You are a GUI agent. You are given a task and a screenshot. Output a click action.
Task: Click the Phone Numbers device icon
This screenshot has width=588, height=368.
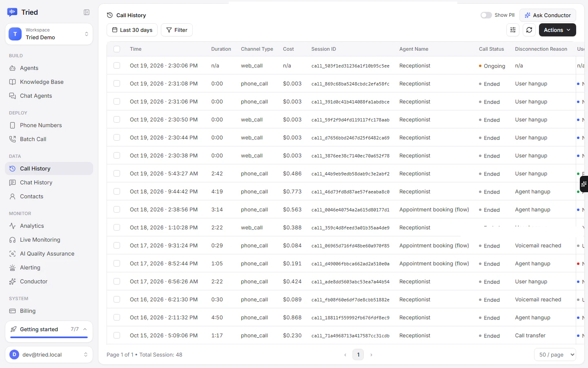(x=13, y=125)
